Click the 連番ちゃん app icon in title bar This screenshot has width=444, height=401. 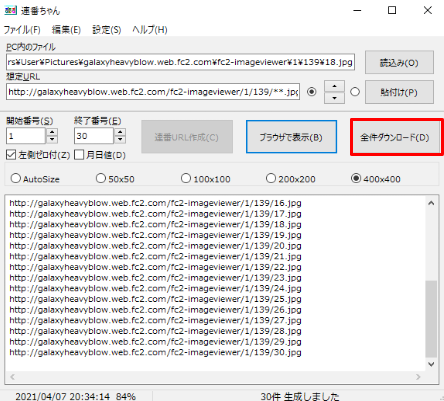pos(10,10)
